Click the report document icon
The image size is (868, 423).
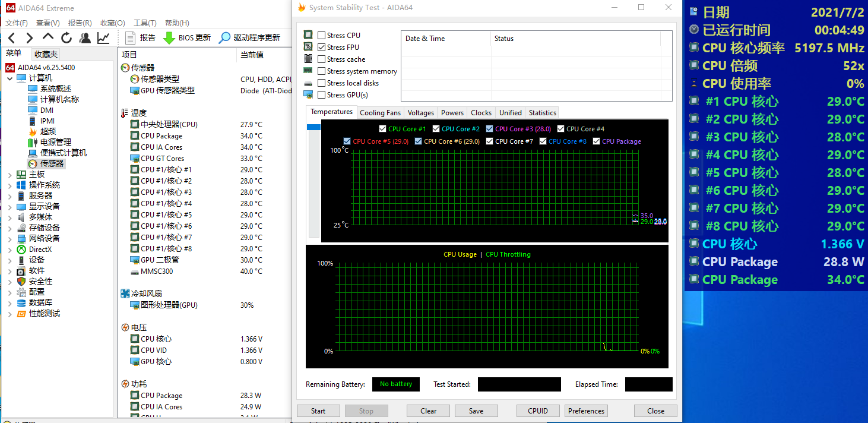coord(130,38)
